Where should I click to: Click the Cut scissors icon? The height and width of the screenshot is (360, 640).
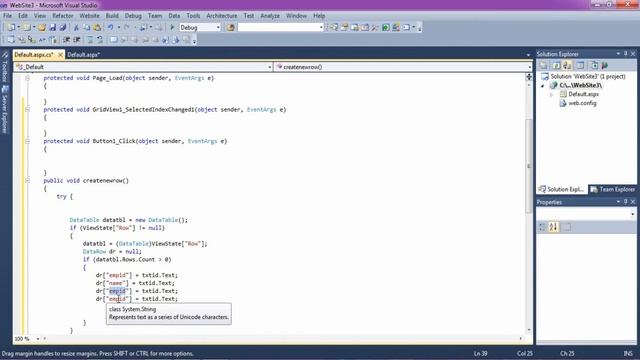click(x=76, y=27)
